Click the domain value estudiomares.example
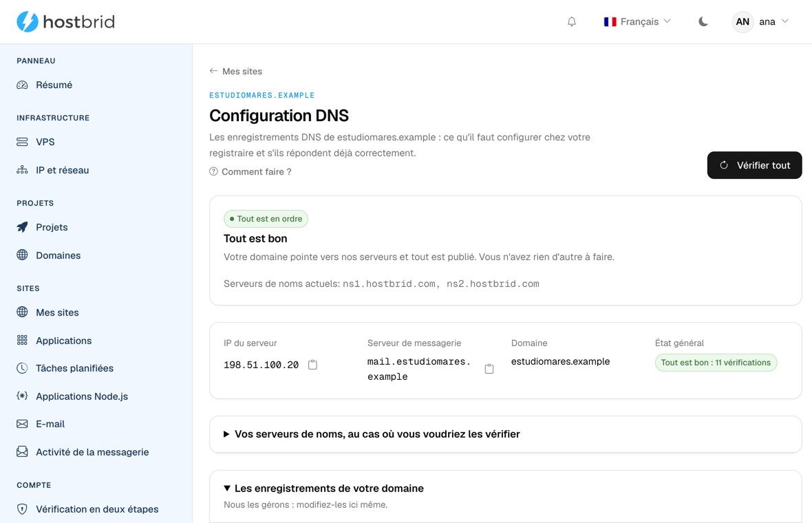This screenshot has height=523, width=812. (560, 361)
